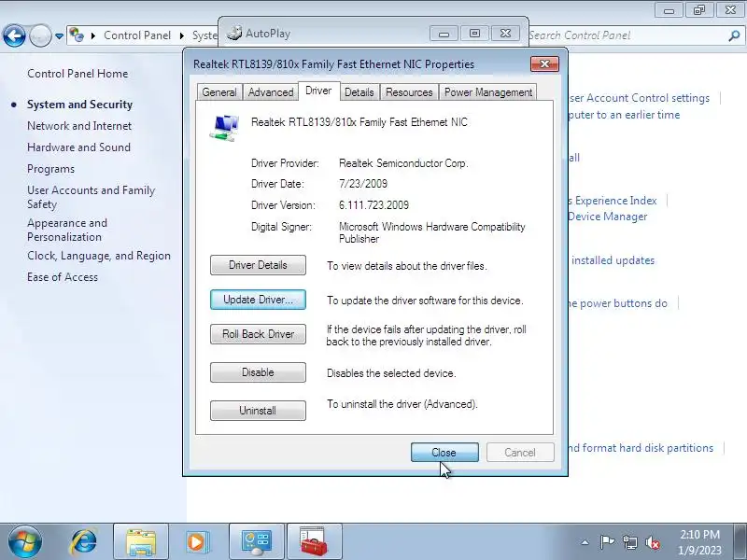Click the Roll Back Driver button
The width and height of the screenshot is (747, 560).
coord(258,334)
